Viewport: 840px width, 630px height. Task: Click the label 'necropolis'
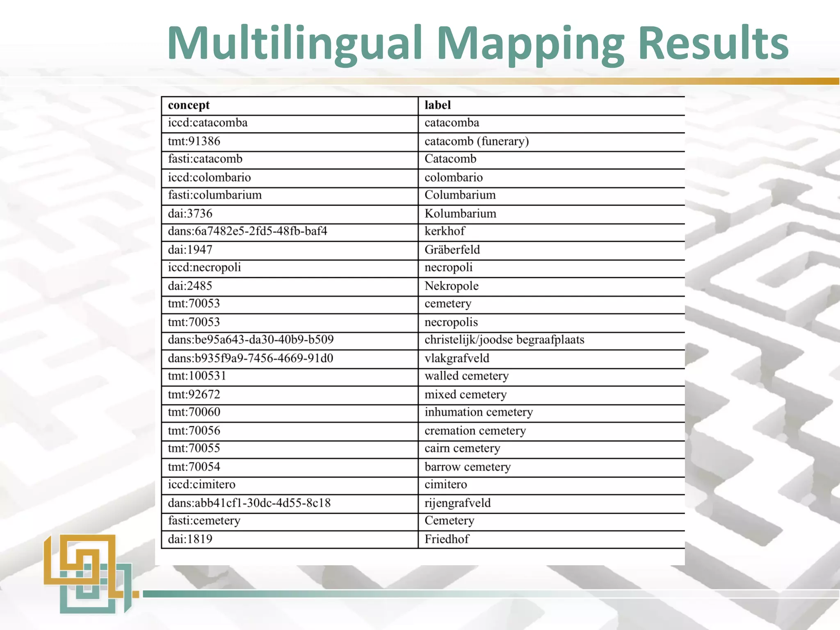pyautogui.click(x=451, y=322)
